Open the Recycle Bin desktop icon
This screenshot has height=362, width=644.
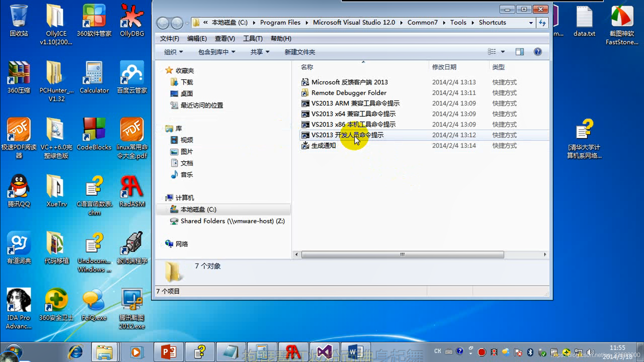point(19,20)
